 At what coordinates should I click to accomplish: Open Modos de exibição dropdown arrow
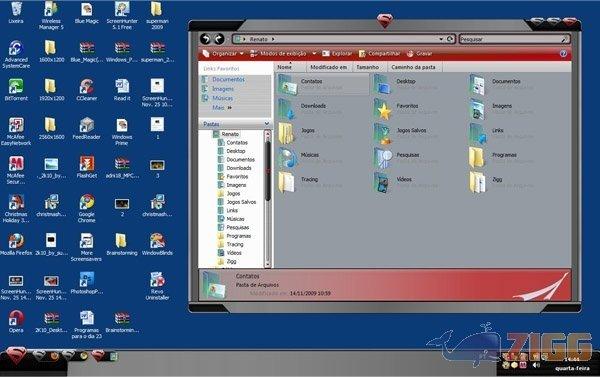pos(314,54)
